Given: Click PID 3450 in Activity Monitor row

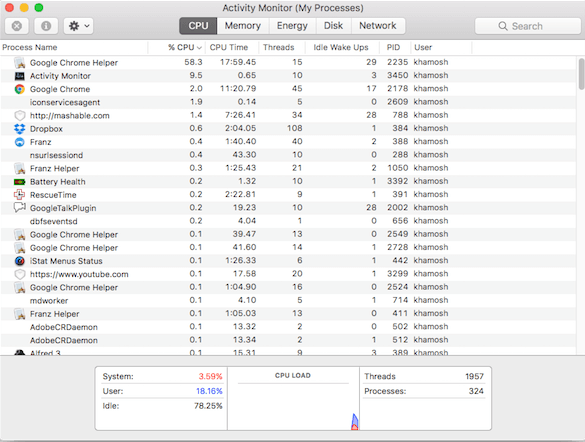Looking at the screenshot, I should pos(397,75).
